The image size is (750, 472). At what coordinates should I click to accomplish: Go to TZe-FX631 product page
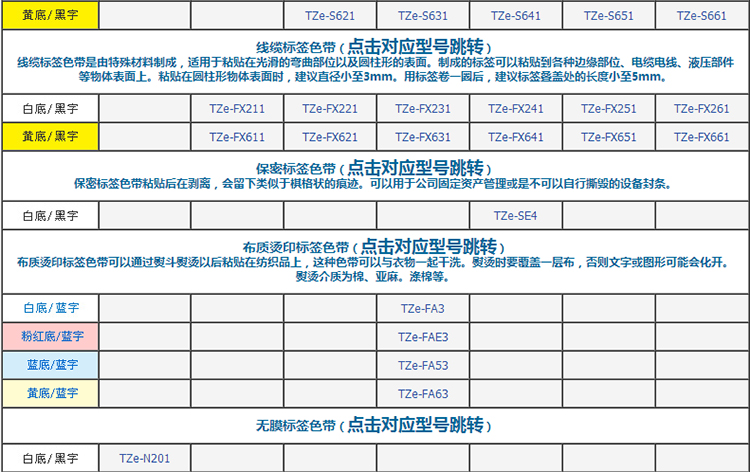tap(423, 137)
